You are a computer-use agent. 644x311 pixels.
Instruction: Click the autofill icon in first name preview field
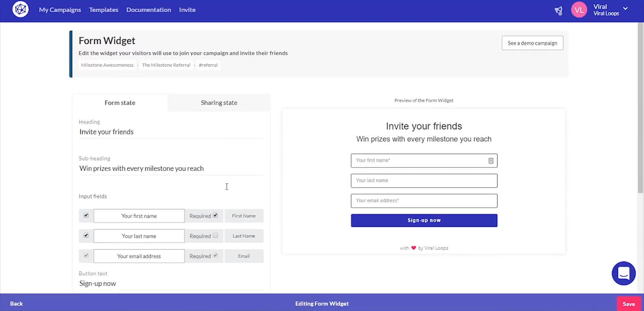point(491,161)
